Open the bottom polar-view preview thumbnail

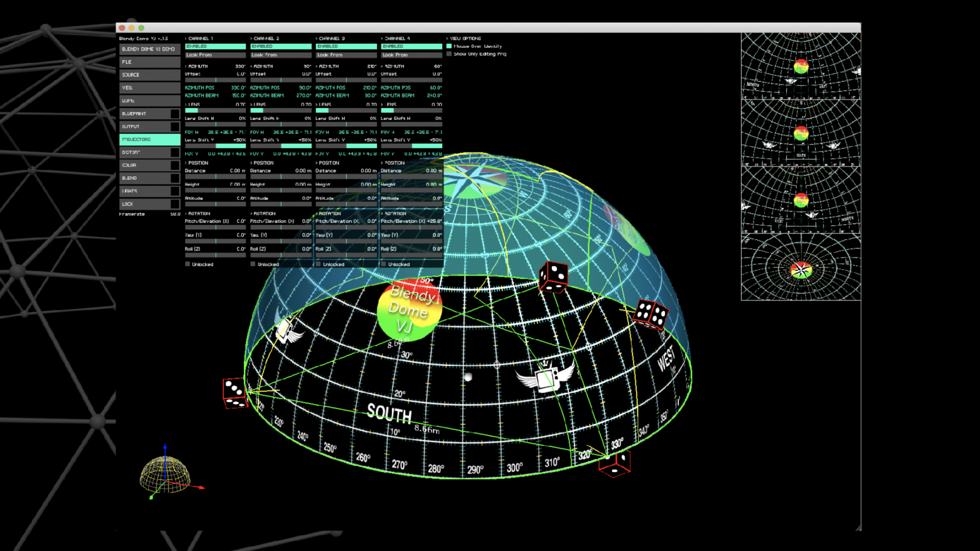801,267
